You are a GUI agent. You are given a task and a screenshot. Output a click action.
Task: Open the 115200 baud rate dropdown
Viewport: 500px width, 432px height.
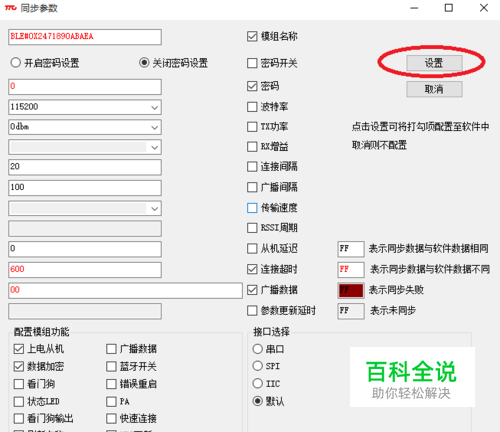pyautogui.click(x=154, y=107)
